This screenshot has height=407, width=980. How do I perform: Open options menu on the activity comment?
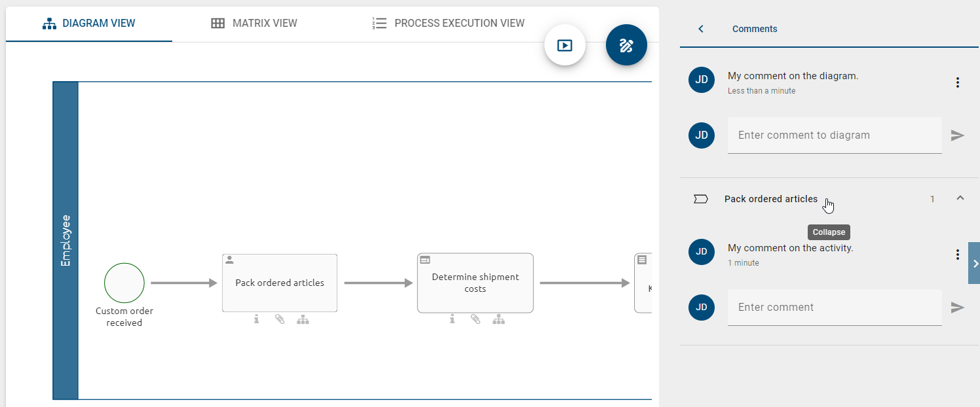click(x=957, y=254)
